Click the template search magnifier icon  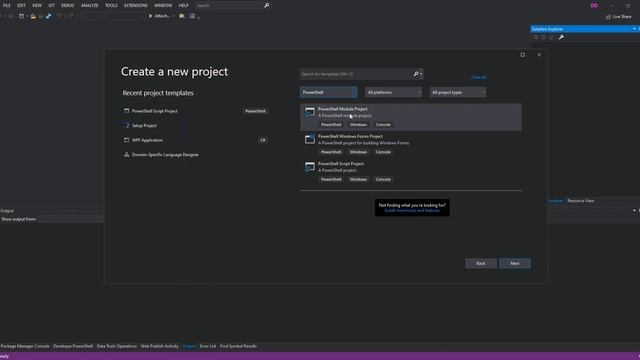416,74
